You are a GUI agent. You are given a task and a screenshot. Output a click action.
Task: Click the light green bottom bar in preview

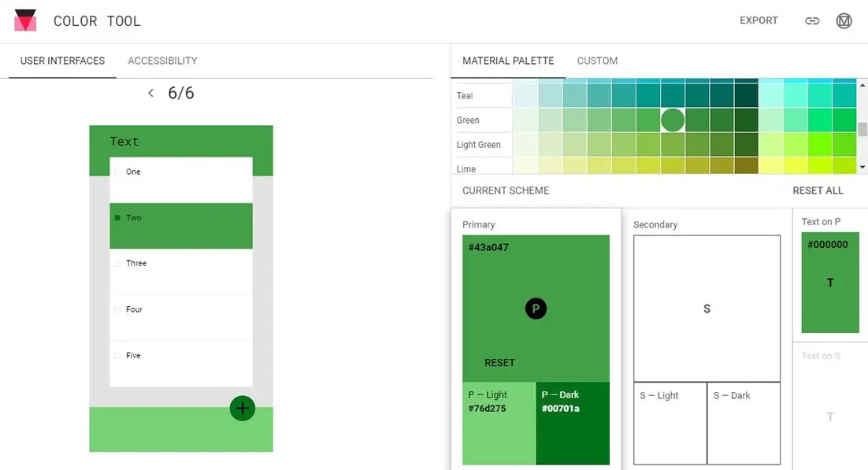click(181, 430)
